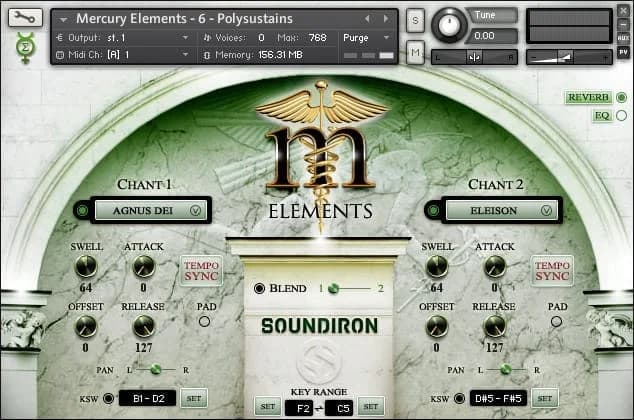Screen dimensions: 634x420
Task: Click the SOUNDIRON logo text
Action: point(319,326)
